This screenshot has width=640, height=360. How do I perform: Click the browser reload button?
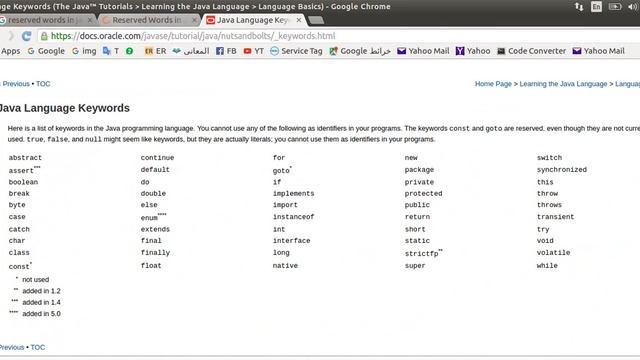(27, 36)
